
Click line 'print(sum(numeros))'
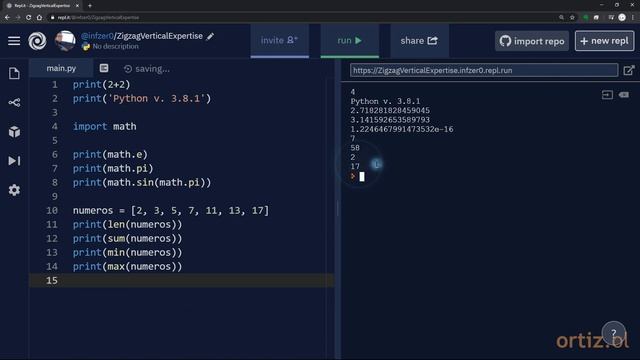point(127,238)
